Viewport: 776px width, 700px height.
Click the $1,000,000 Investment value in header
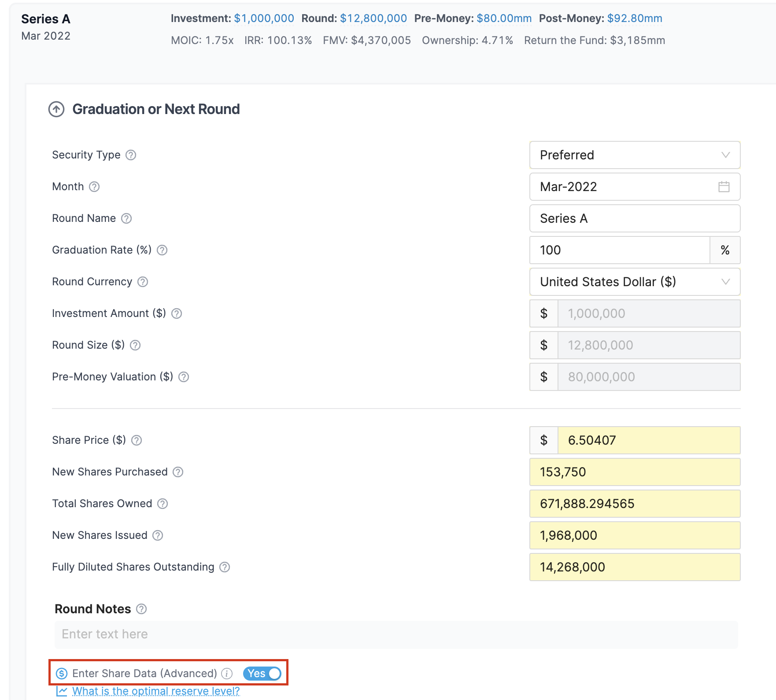tap(264, 18)
